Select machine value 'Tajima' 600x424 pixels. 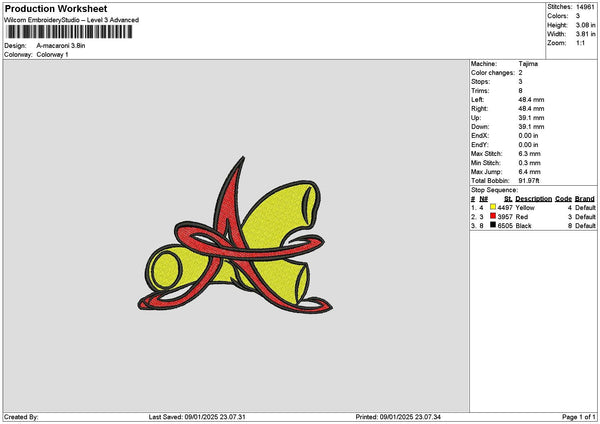(528, 64)
